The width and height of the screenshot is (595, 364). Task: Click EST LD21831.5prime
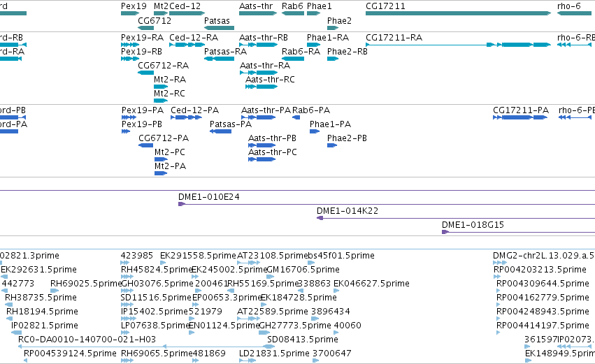click(247, 361)
